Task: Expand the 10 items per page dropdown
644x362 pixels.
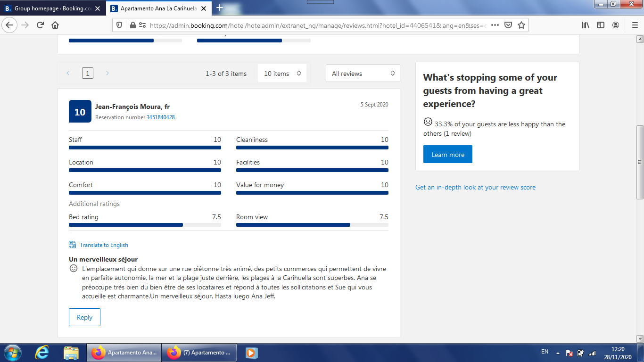Action: tap(282, 74)
